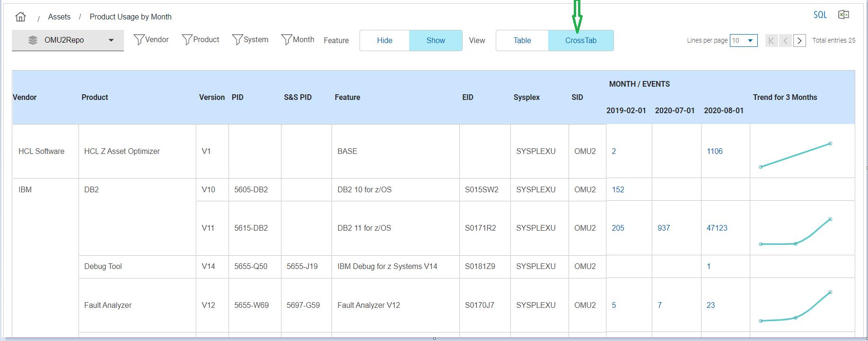868x341 pixels.
Task: Click the PID column header
Action: click(x=237, y=98)
